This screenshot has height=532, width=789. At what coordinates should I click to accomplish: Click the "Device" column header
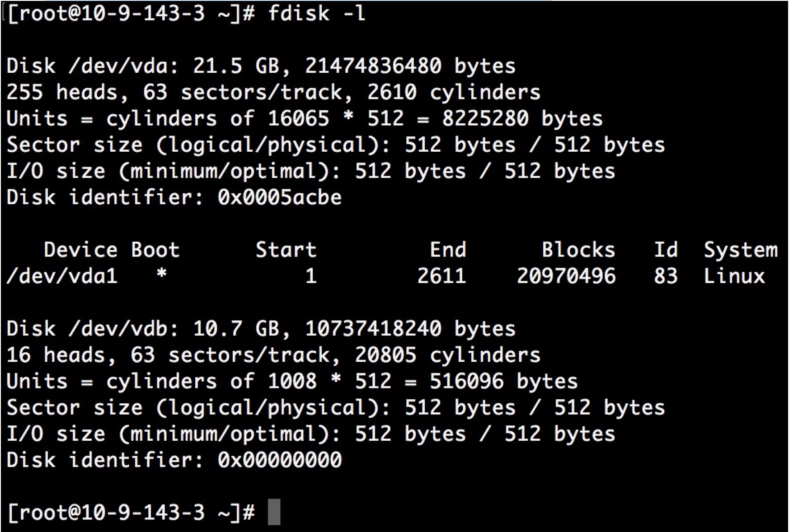[x=80, y=250]
